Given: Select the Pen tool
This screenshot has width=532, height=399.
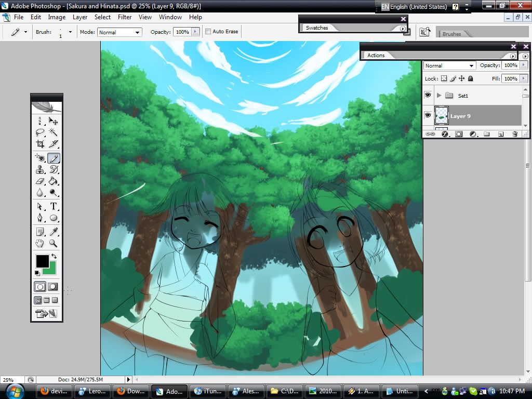Looking at the screenshot, I should [x=40, y=218].
